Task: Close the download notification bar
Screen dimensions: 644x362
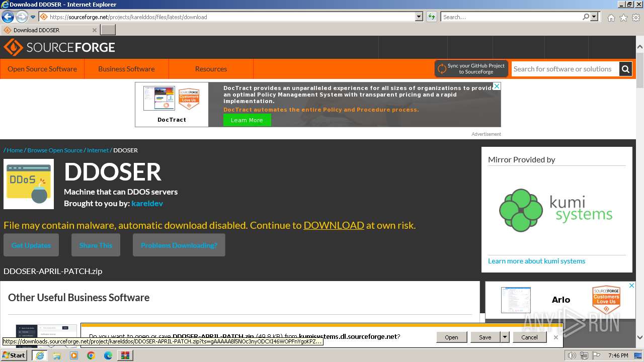Action: [556, 337]
